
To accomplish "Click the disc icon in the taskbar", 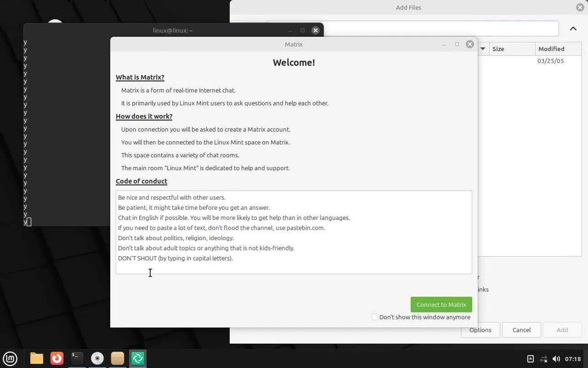I will coord(97,358).
